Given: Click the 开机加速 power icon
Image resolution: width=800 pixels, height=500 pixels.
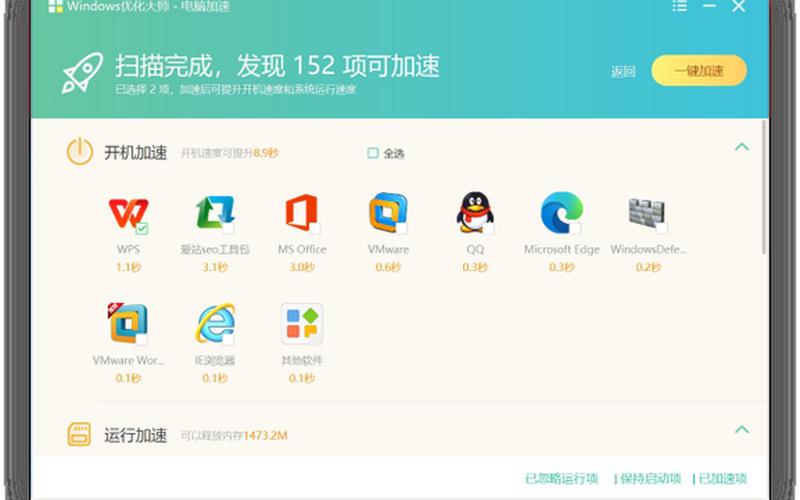Looking at the screenshot, I should (80, 152).
